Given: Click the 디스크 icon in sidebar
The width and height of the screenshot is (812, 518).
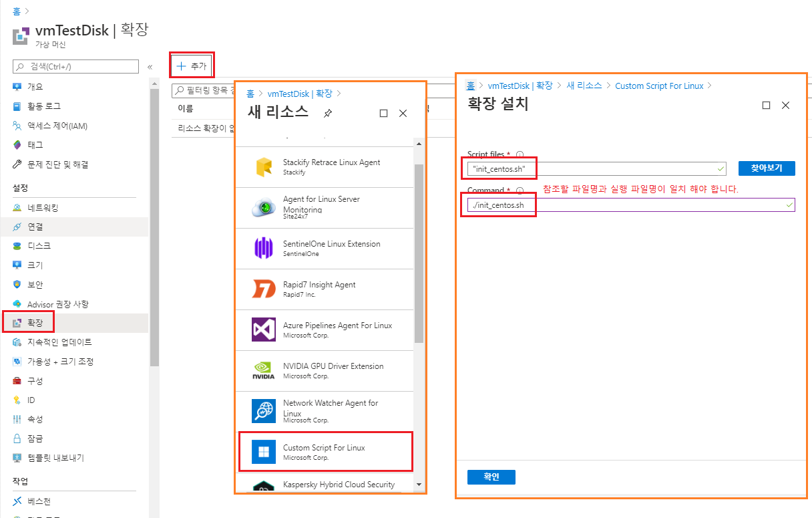Looking at the screenshot, I should pos(17,246).
